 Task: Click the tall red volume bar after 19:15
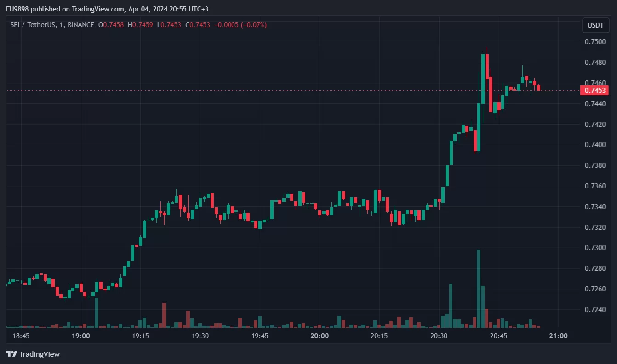click(x=164, y=315)
